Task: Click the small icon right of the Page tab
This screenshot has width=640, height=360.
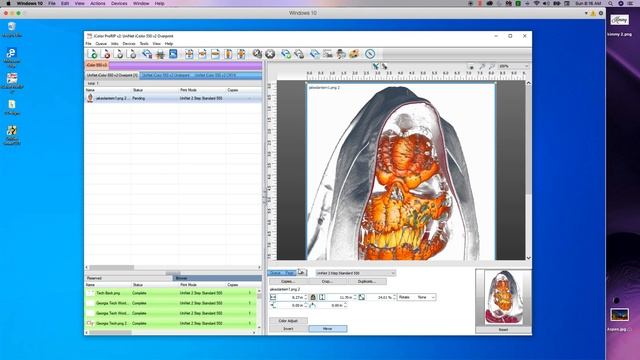Action: pos(301,272)
